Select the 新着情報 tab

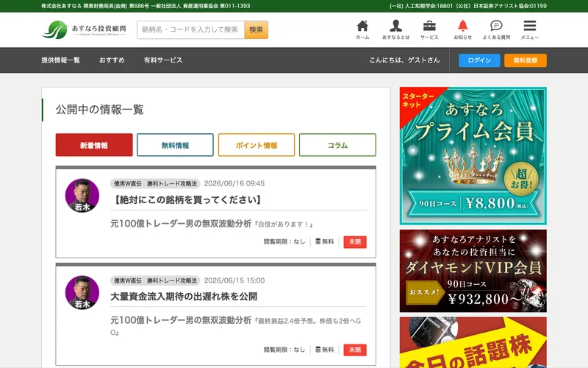click(94, 145)
